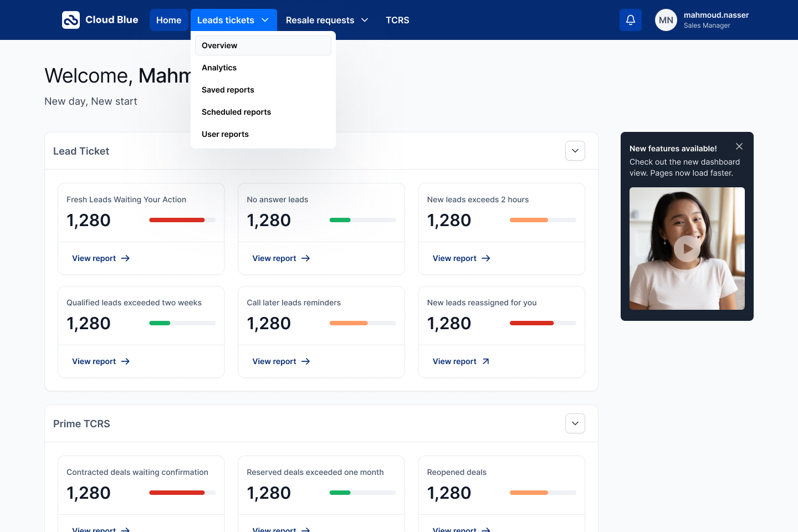This screenshot has height=532, width=798.
Task: Click the progress bar in Call later leads reminders
Action: pos(362,323)
